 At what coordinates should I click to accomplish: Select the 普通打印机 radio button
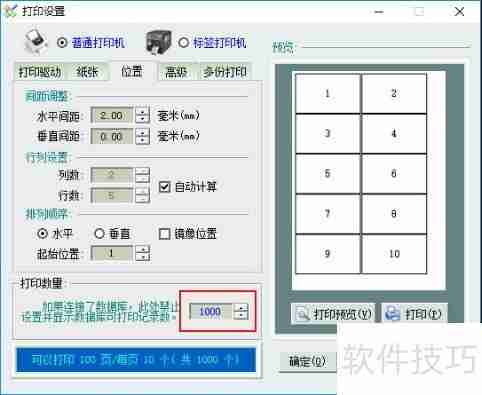click(62, 42)
